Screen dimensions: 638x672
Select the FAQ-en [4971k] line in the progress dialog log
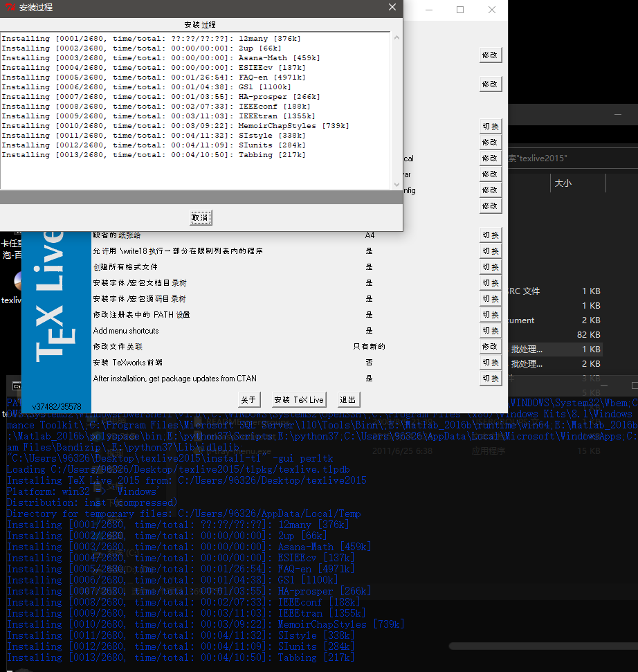pyautogui.click(x=154, y=78)
